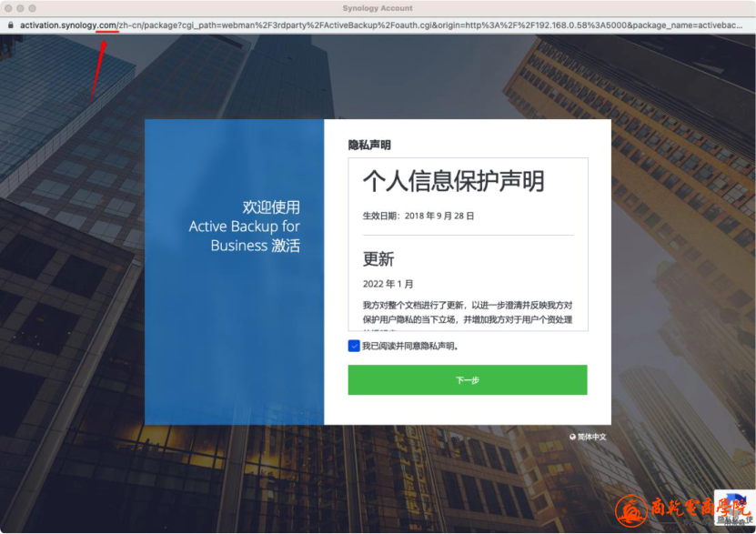Click the green 下一步 button

[468, 379]
